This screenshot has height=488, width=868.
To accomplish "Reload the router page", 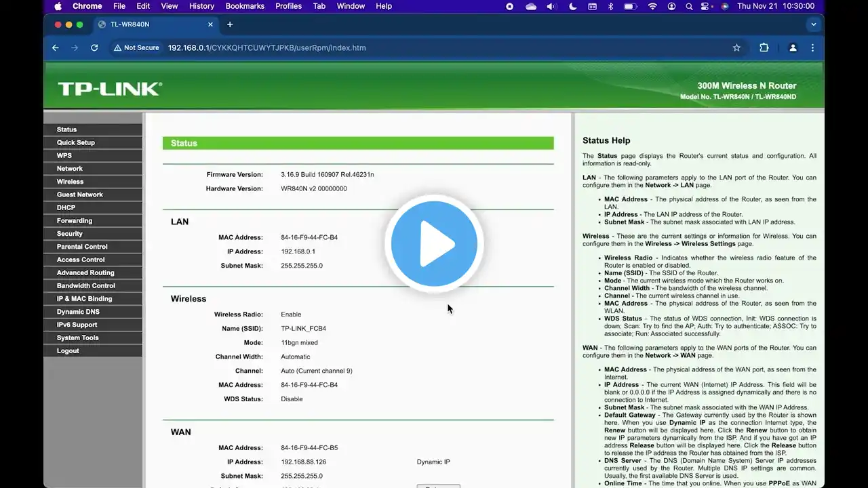I will pyautogui.click(x=94, y=47).
